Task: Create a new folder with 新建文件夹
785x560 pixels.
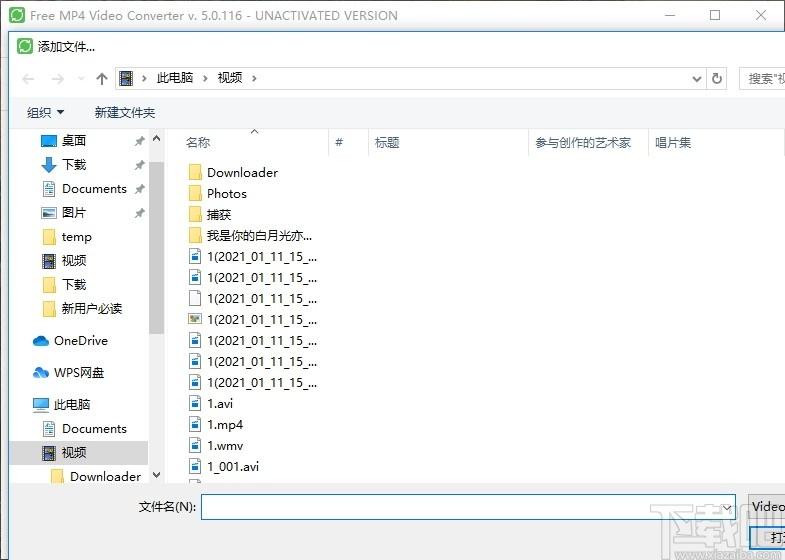Action: [x=125, y=112]
